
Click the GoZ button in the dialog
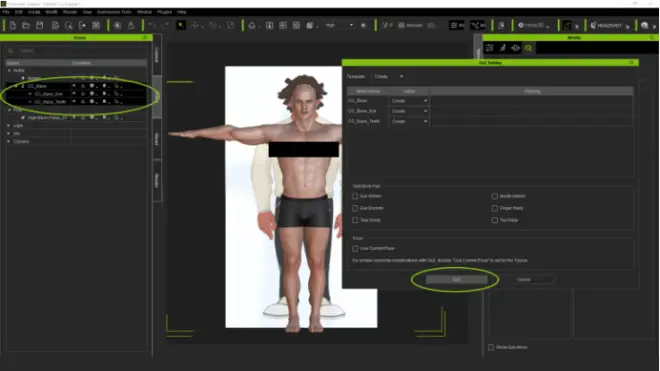[456, 279]
